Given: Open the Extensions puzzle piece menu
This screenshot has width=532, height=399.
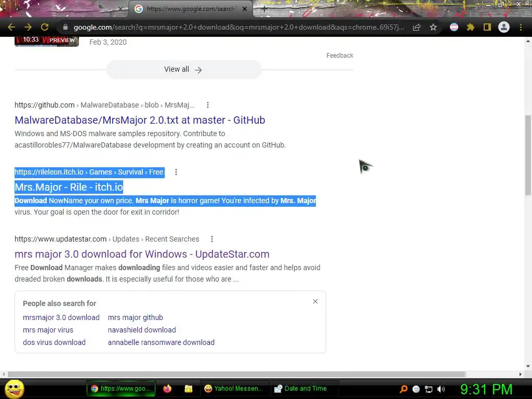Looking at the screenshot, I should tap(471, 27).
